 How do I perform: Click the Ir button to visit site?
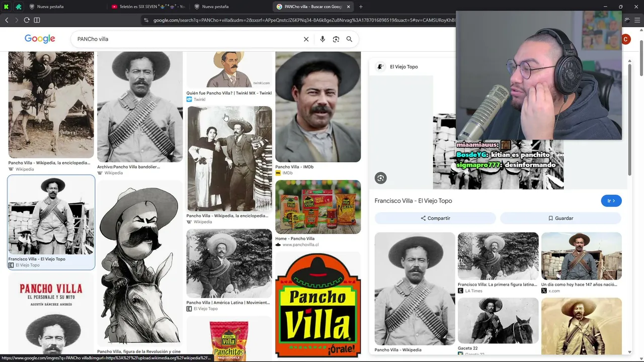[611, 201]
